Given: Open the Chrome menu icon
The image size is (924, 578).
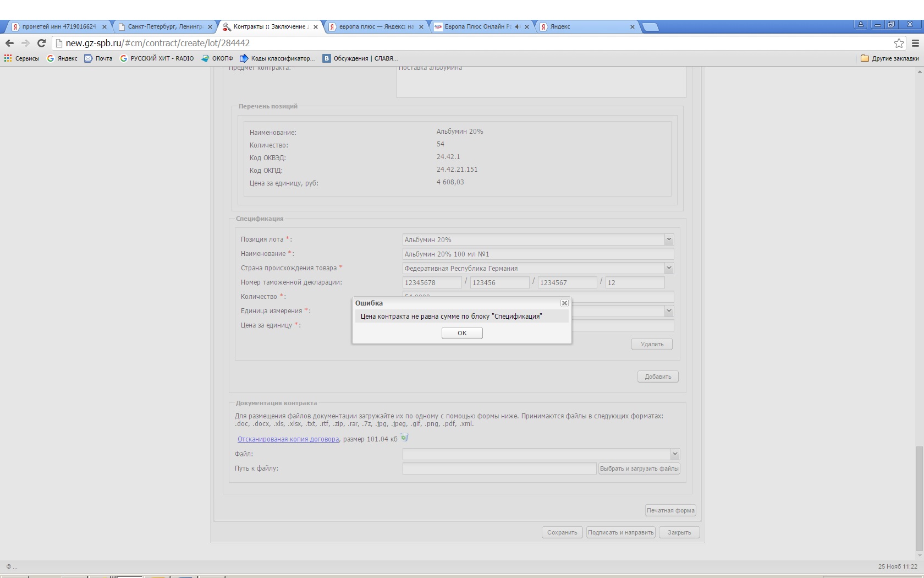Looking at the screenshot, I should coord(915,43).
